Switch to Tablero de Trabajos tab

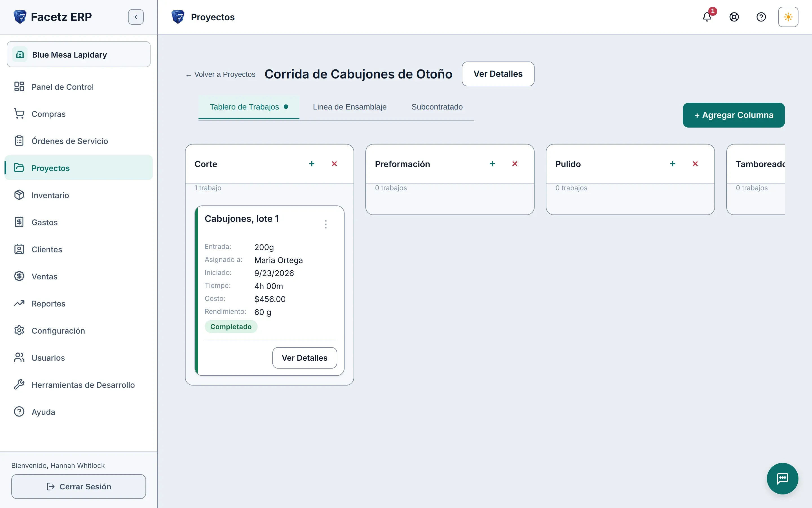click(x=249, y=107)
